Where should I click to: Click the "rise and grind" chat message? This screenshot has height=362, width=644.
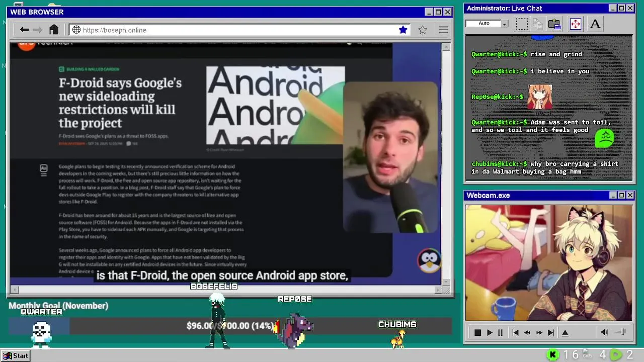point(556,54)
